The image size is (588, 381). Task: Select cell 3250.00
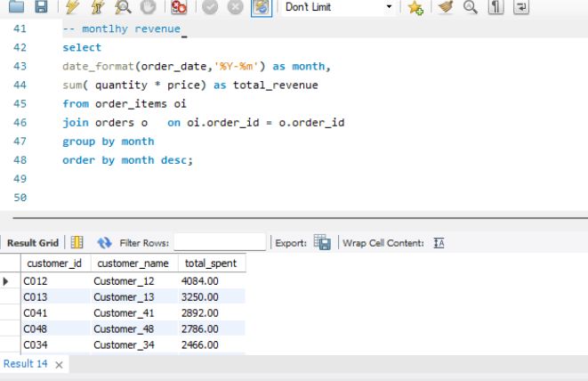[x=212, y=297]
